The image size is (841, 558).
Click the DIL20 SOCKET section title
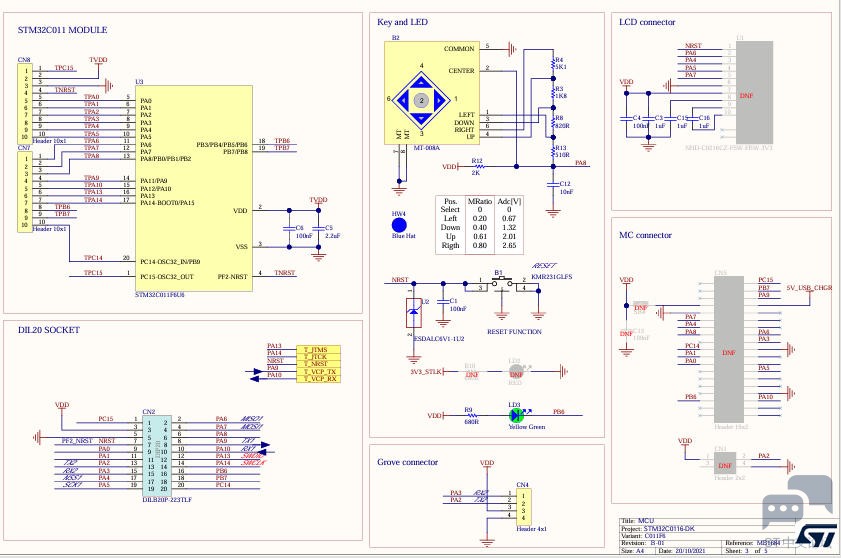pos(49,330)
